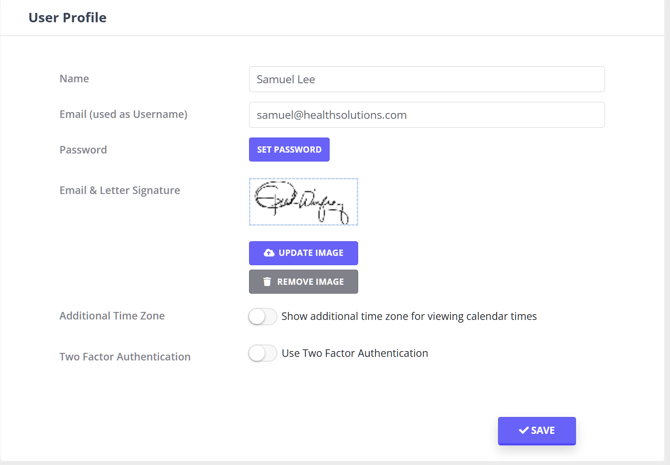Select the handwritten signature image preview
The height and width of the screenshot is (465, 670).
tap(303, 202)
